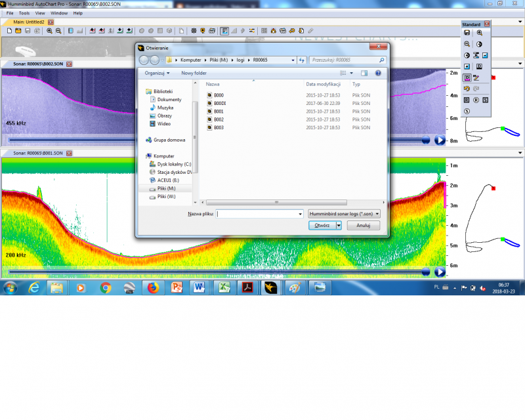This screenshot has height=420, width=525.
Task: Click the undo arrow in Standard toolbar
Action: click(x=467, y=88)
